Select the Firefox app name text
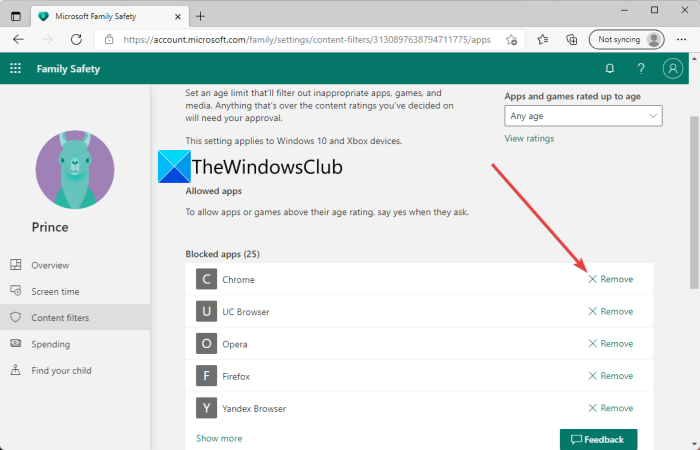This screenshot has height=450, width=700. [236, 376]
